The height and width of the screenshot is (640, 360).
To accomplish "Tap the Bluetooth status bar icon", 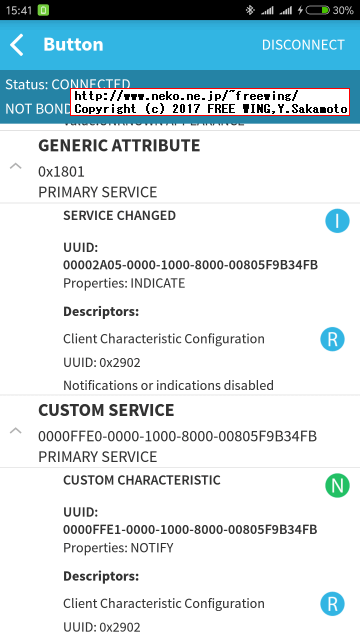I will tap(250, 10).
